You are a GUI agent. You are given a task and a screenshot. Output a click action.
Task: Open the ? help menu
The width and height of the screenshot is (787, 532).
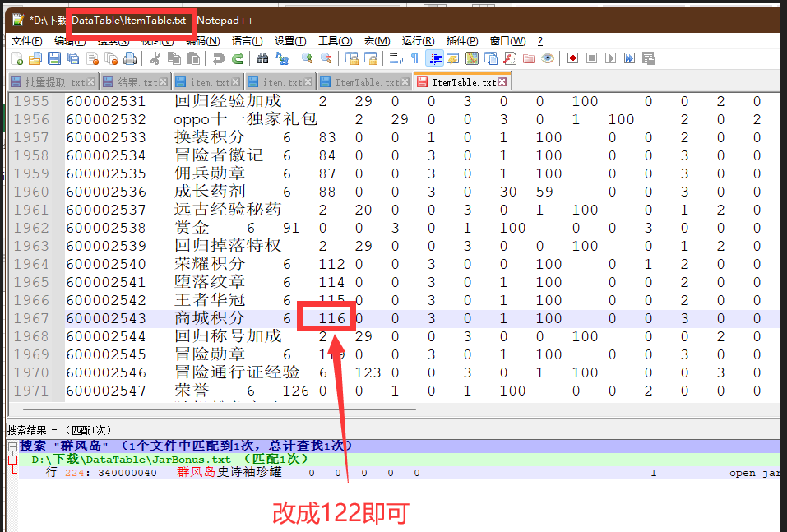[x=540, y=41]
